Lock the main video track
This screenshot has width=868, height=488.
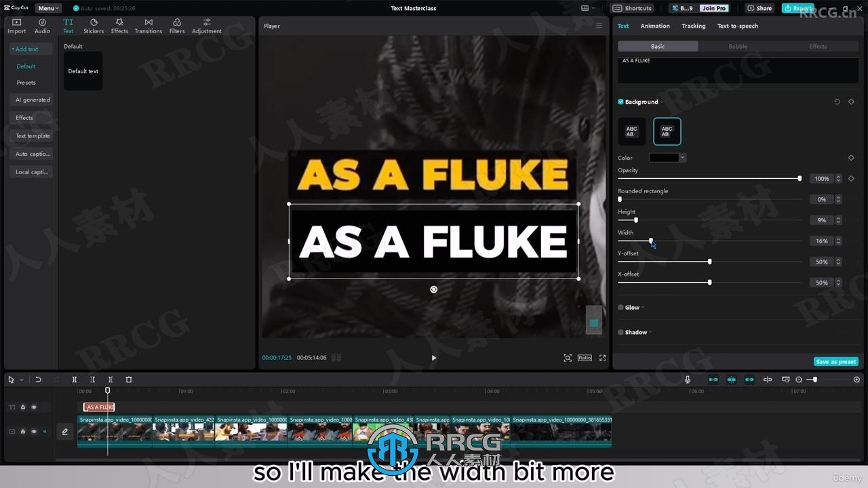pyautogui.click(x=23, y=431)
